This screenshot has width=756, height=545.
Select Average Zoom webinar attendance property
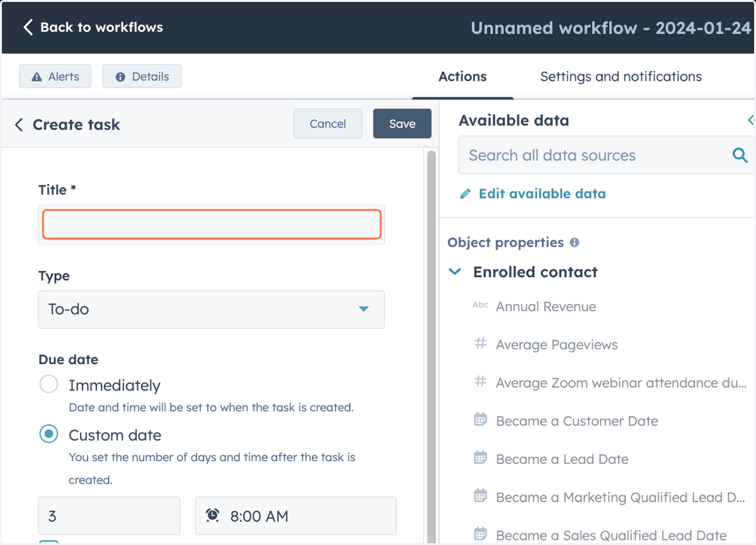[x=621, y=383]
